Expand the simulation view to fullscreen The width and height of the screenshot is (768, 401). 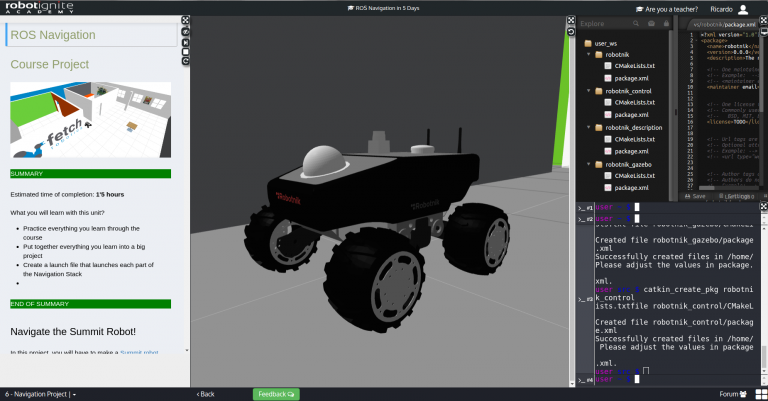pos(571,20)
